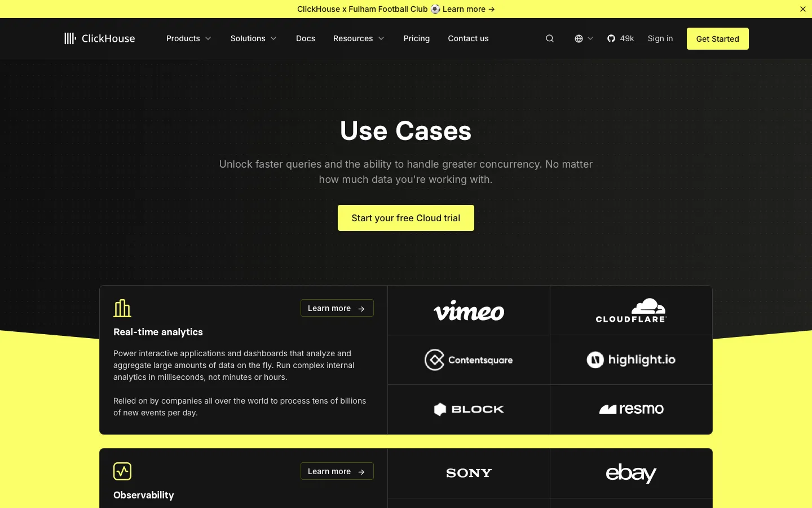The width and height of the screenshot is (812, 508).
Task: Click the Observability pulse icon
Action: pos(122,471)
